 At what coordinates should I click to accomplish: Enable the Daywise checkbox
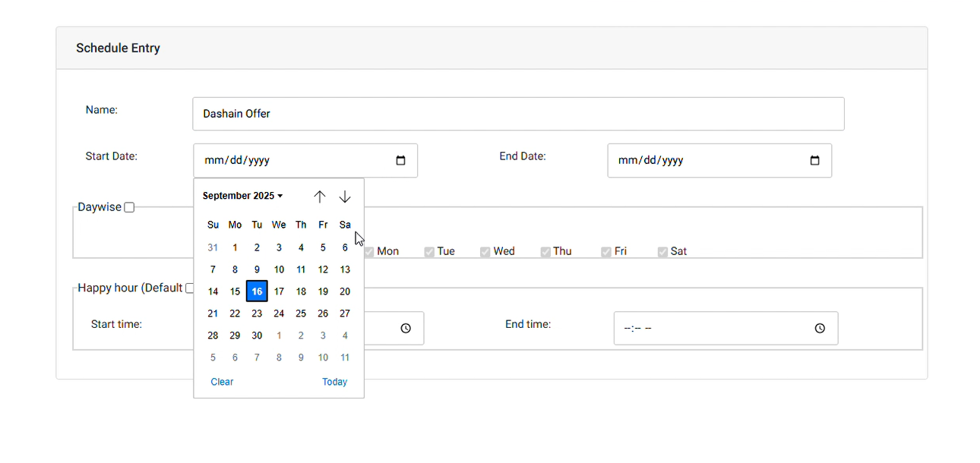click(x=128, y=206)
